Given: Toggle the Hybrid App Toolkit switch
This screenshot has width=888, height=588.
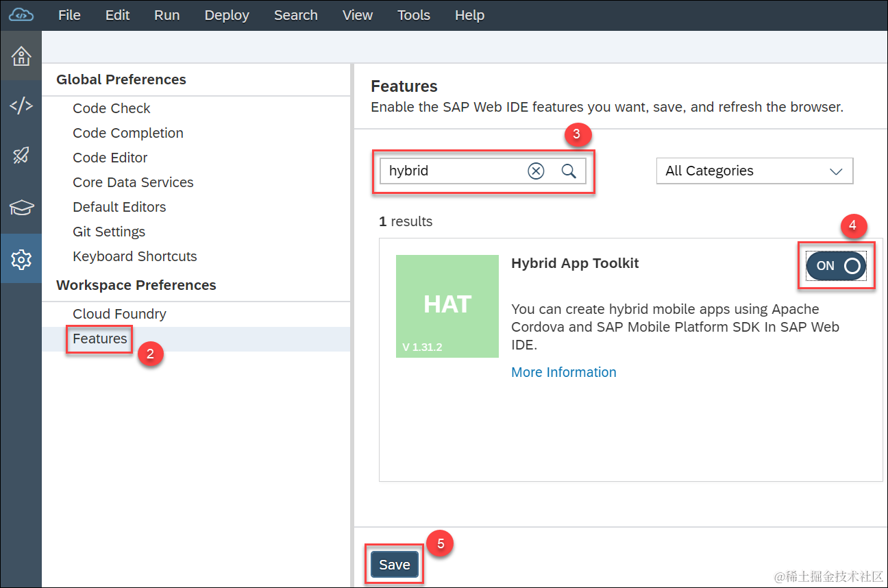Looking at the screenshot, I should [836, 266].
